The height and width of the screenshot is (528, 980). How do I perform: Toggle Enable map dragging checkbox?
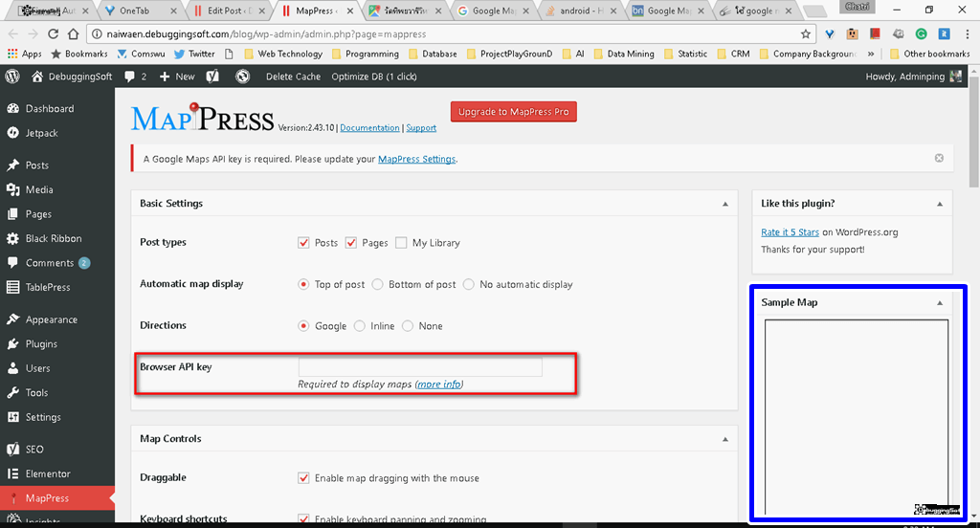coord(303,478)
